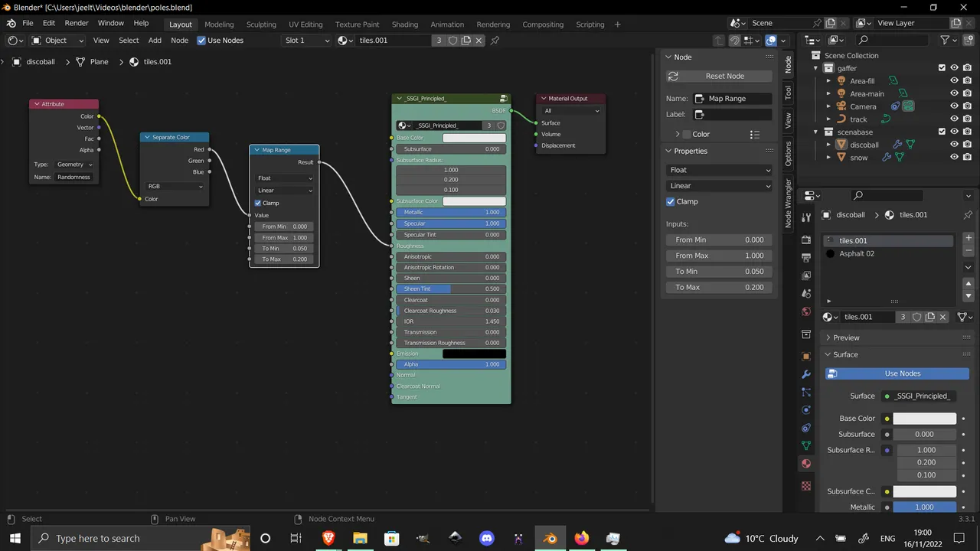
Task: Click the Surface _SSGI_Principled_ shader button
Action: click(x=918, y=396)
